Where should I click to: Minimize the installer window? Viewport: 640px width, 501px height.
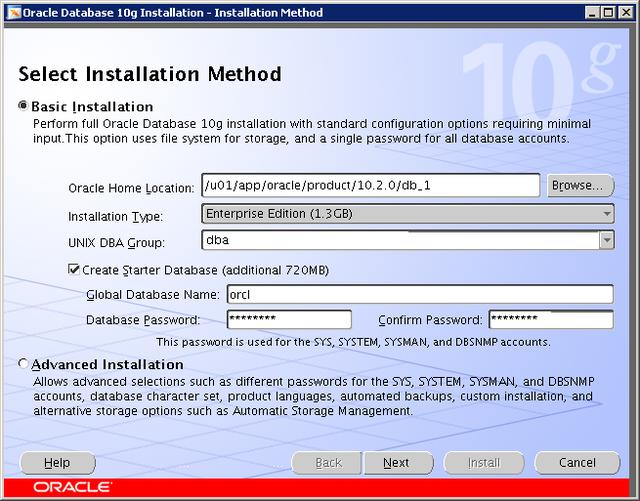point(592,13)
